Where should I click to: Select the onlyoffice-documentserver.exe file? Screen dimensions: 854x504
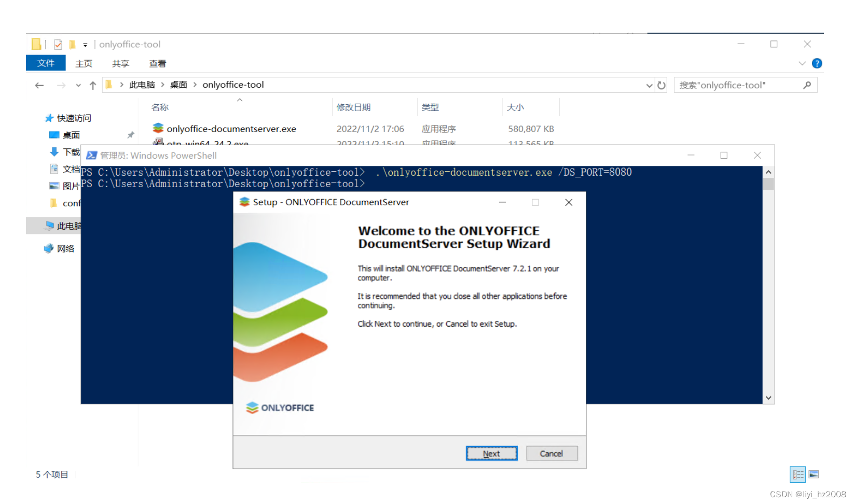231,129
